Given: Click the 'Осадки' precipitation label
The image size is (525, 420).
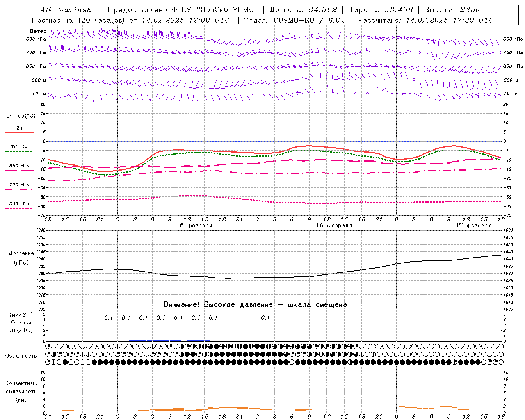Looking at the screenshot, I should [x=21, y=322].
